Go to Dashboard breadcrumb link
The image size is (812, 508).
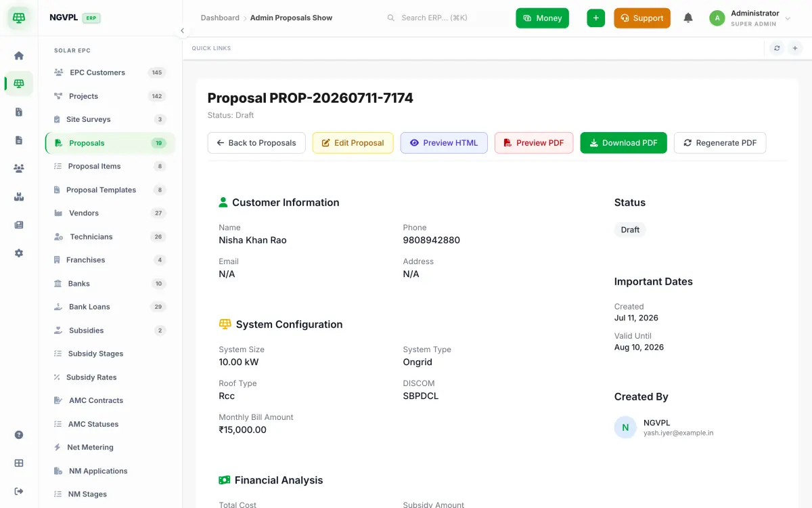pos(220,18)
